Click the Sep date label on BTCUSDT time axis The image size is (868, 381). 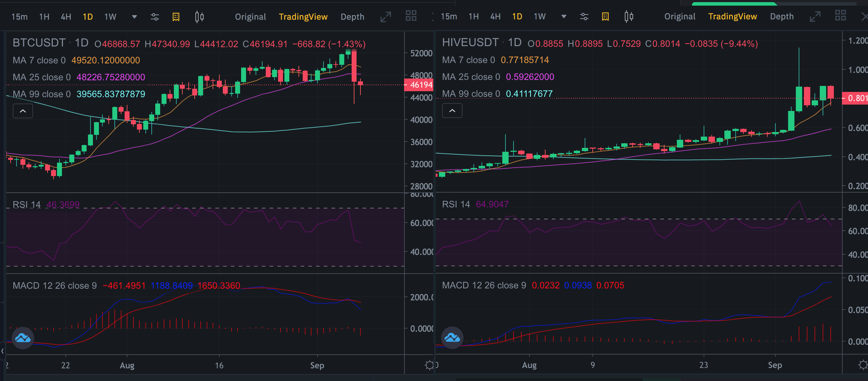317,366
